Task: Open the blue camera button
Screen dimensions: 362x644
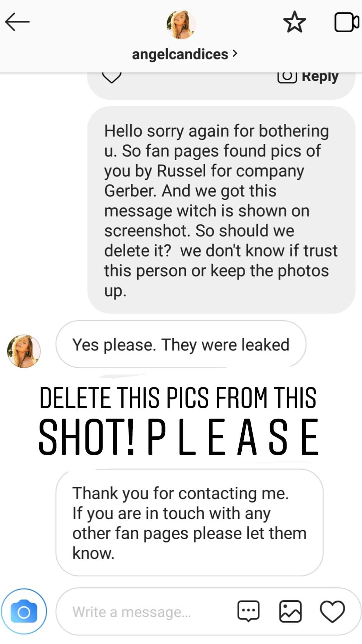Action: pos(24,612)
